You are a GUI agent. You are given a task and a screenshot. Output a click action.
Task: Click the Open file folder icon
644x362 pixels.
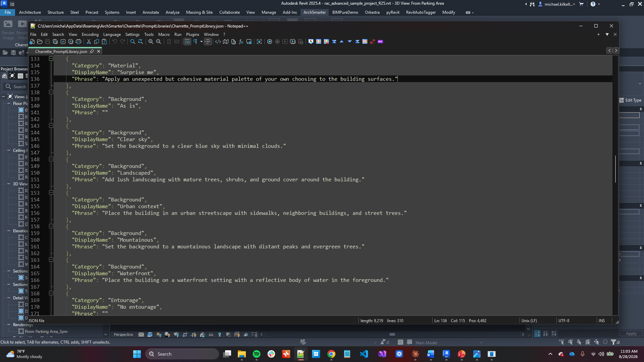tap(40, 42)
